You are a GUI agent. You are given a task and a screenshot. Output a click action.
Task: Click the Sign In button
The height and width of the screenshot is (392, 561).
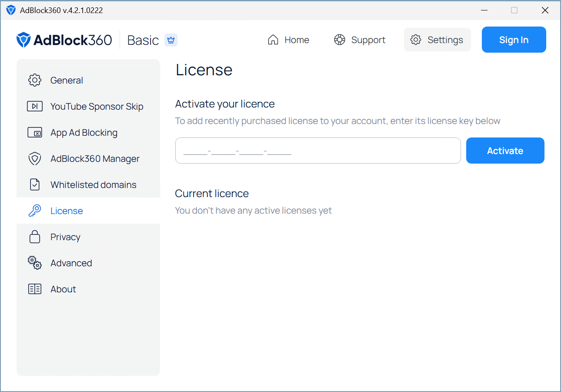point(514,40)
